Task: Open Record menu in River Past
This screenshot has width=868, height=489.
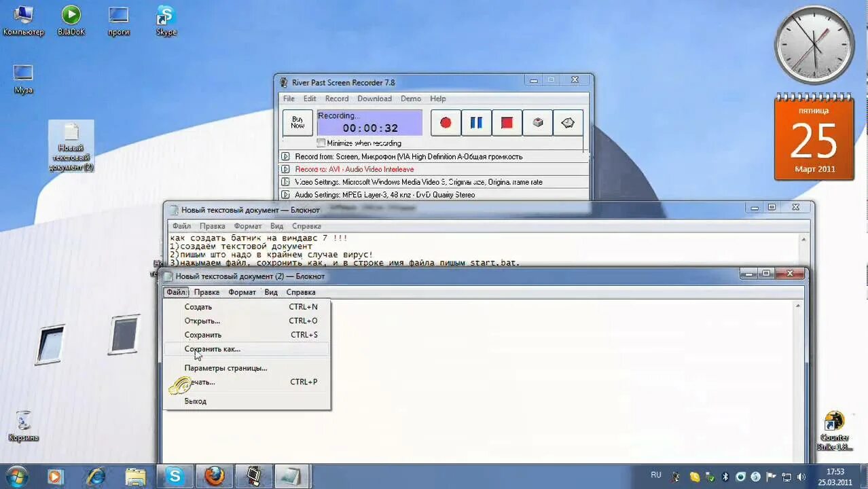Action: (337, 98)
